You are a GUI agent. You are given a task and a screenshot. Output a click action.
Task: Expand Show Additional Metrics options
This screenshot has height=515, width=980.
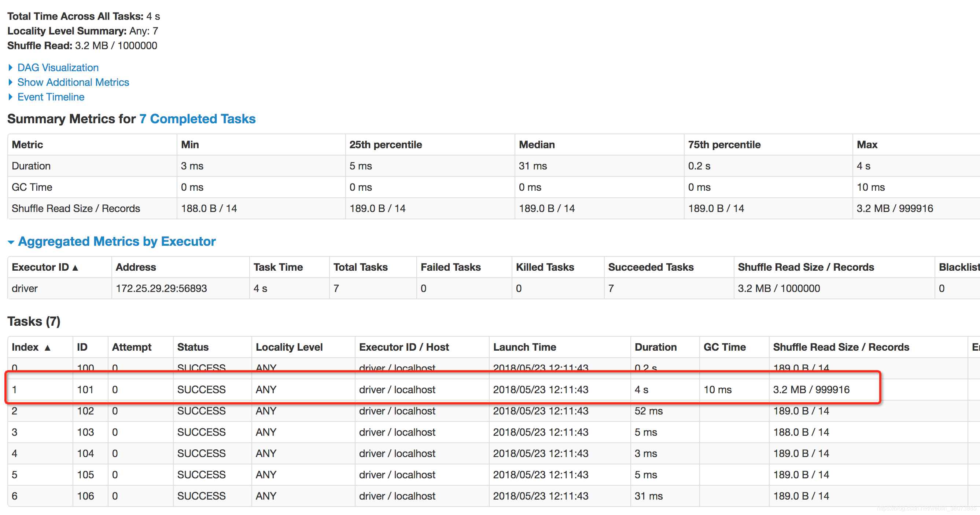point(73,82)
